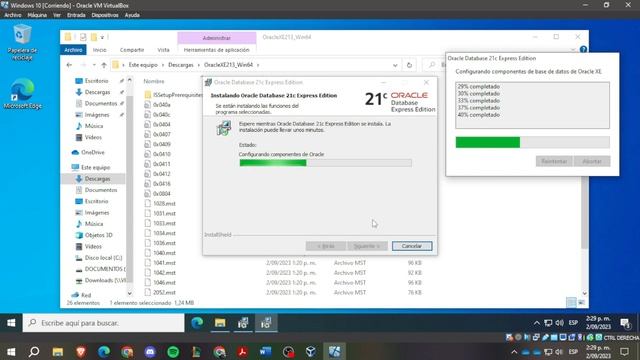Launch Discord from host taskbar
This screenshot has height=360, width=640.
150,351
